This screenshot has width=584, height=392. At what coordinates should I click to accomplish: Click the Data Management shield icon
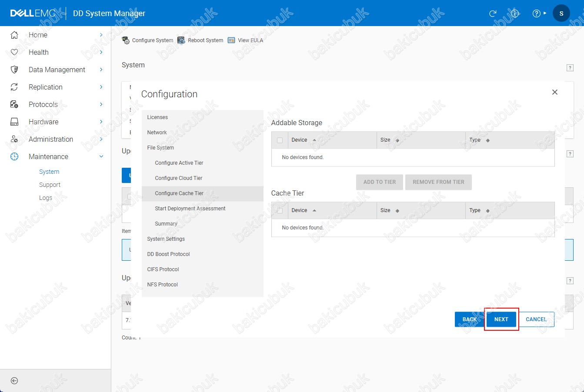pyautogui.click(x=14, y=70)
